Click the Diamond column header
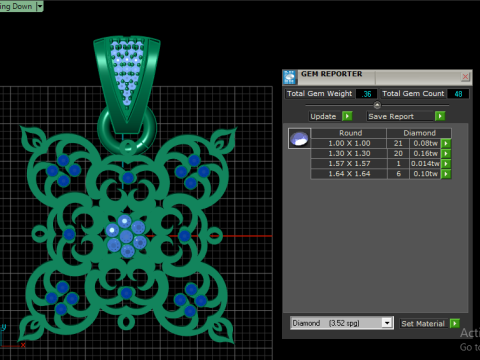Image resolution: width=480 pixels, height=360 pixels. (419, 133)
